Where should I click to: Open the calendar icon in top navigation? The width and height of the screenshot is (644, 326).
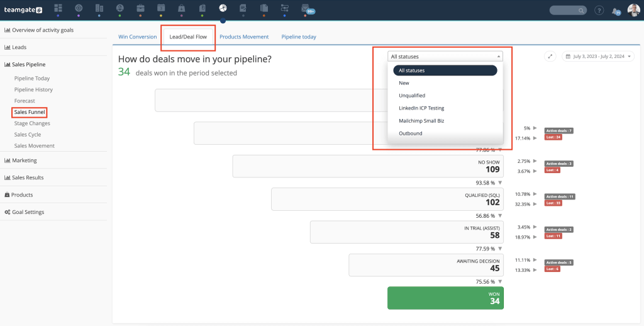[x=161, y=8]
